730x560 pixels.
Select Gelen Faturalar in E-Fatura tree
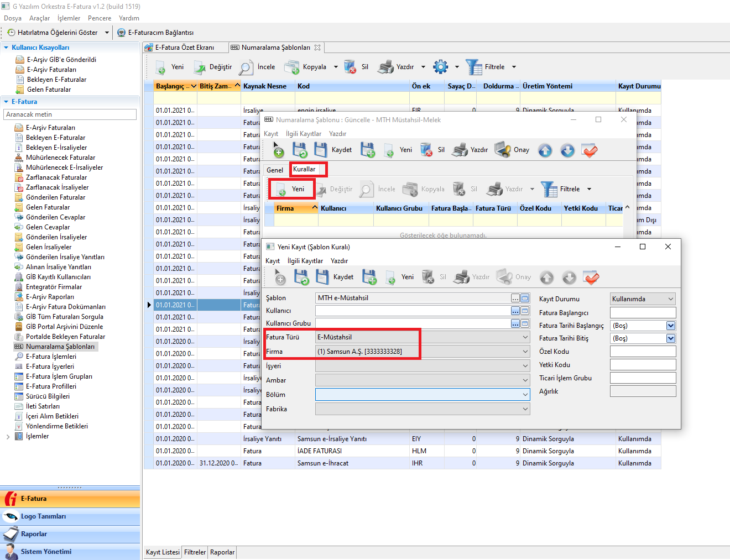coord(48,207)
